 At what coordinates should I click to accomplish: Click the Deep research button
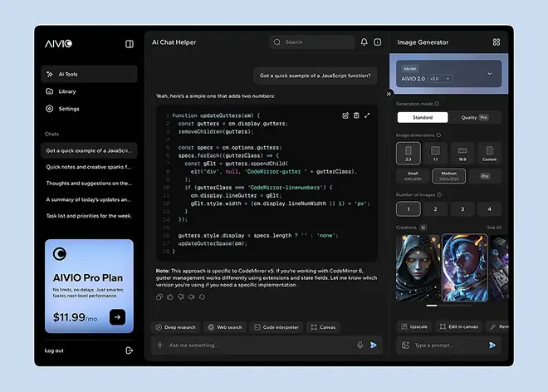(175, 327)
